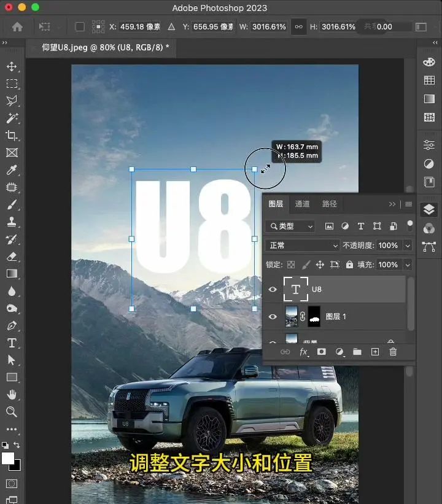Switch to the 图层 tab
The height and width of the screenshot is (504, 442).
276,204
